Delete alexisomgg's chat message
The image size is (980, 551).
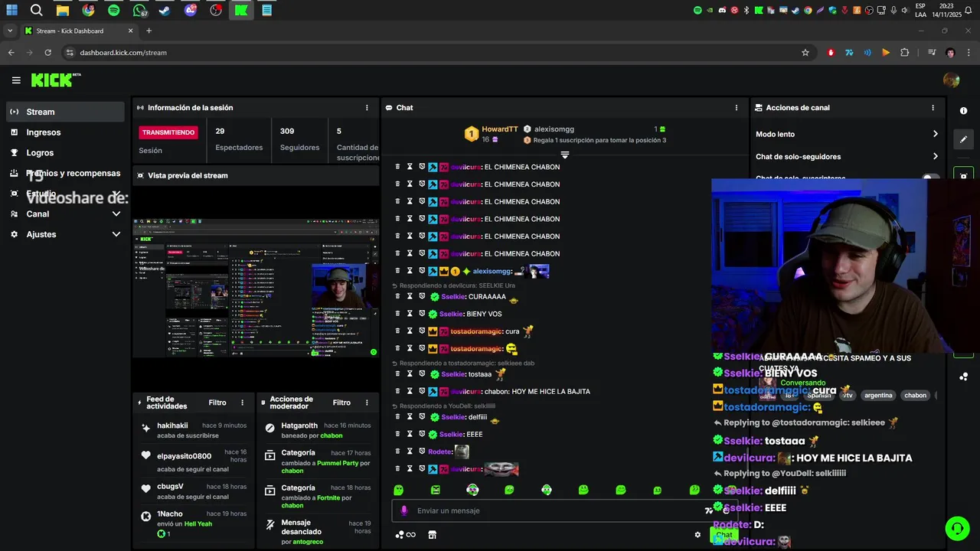coord(397,271)
